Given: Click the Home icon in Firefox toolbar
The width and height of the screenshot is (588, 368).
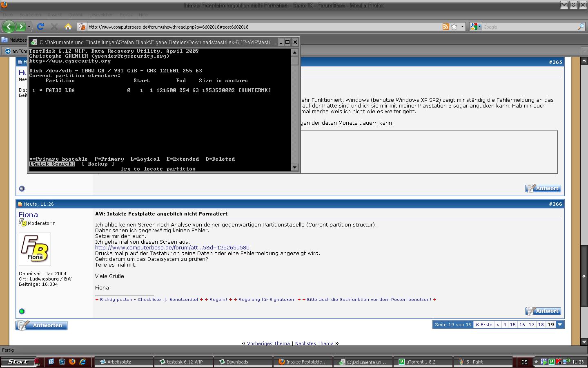Looking at the screenshot, I should pos(68,27).
